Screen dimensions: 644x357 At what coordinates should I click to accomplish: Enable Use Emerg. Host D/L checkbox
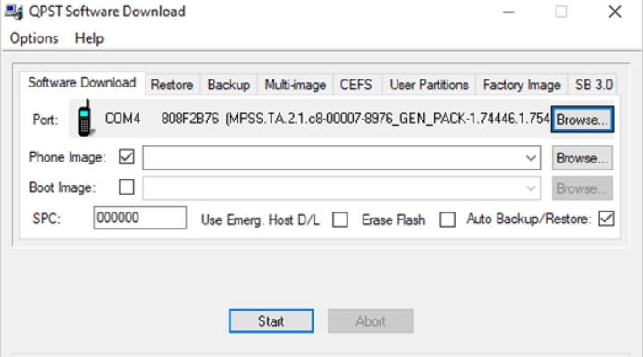coord(340,220)
